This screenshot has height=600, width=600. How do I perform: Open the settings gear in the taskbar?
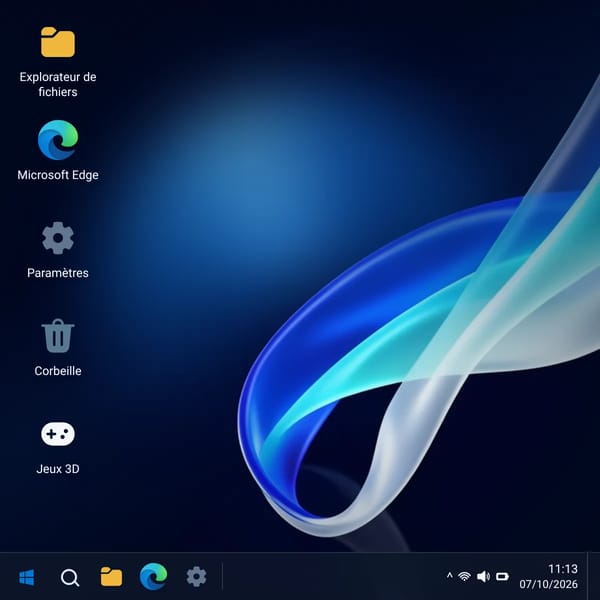click(196, 577)
